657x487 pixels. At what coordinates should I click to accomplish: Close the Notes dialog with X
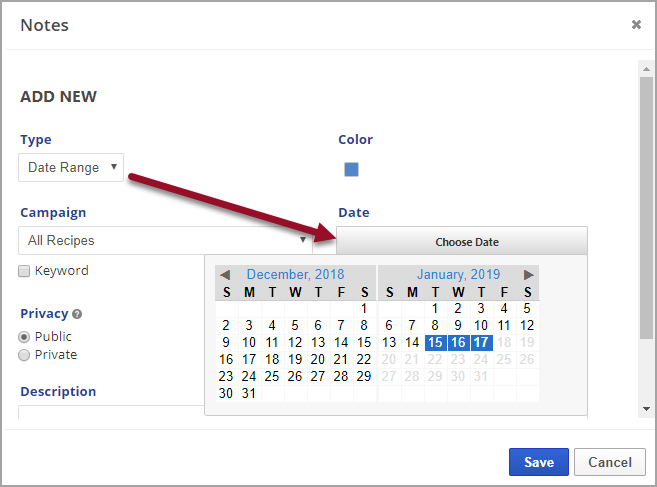point(636,25)
